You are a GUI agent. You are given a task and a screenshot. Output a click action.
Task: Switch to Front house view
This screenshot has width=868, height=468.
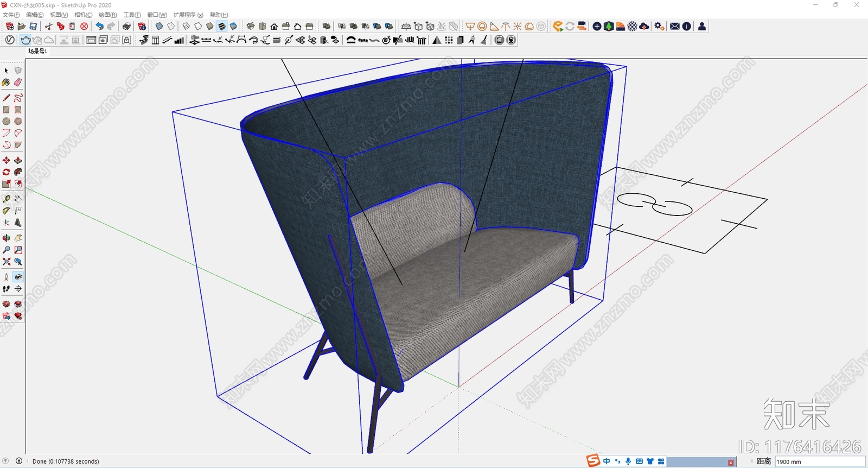click(274, 26)
